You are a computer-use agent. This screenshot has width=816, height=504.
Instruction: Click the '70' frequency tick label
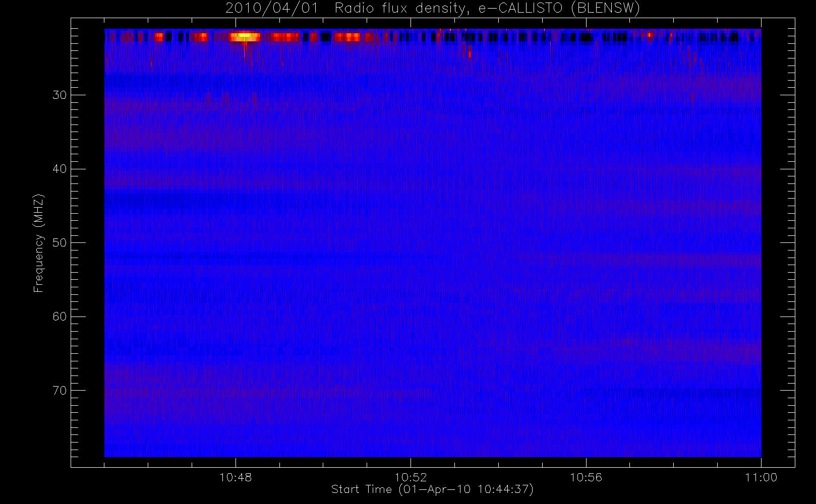tap(60, 390)
